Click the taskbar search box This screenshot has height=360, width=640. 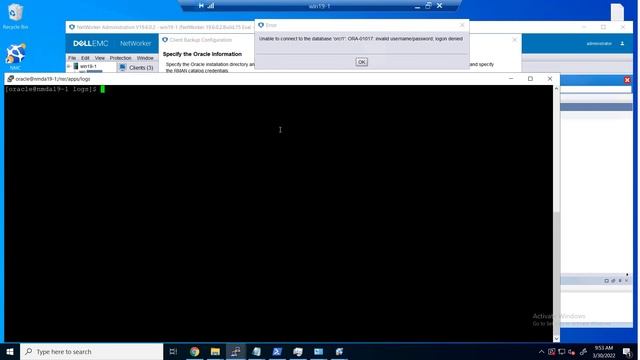tap(92, 351)
